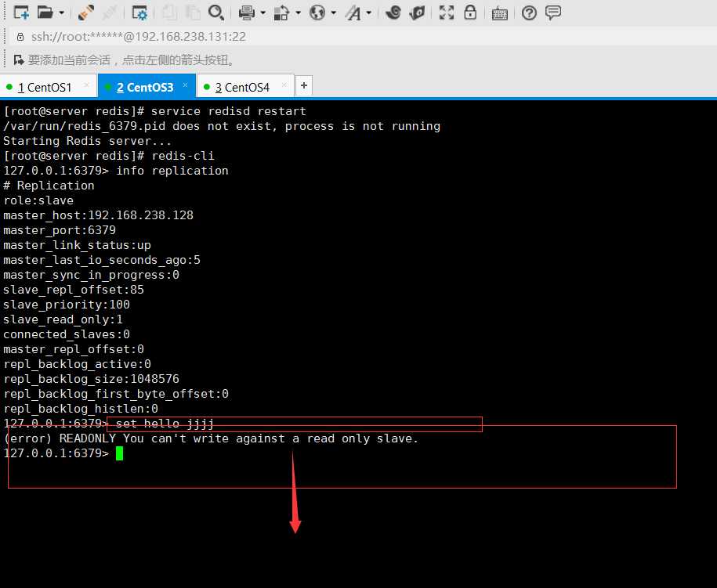The image size is (717, 588).
Task: Click the 'master_link_status:up' line
Action: [78, 245]
